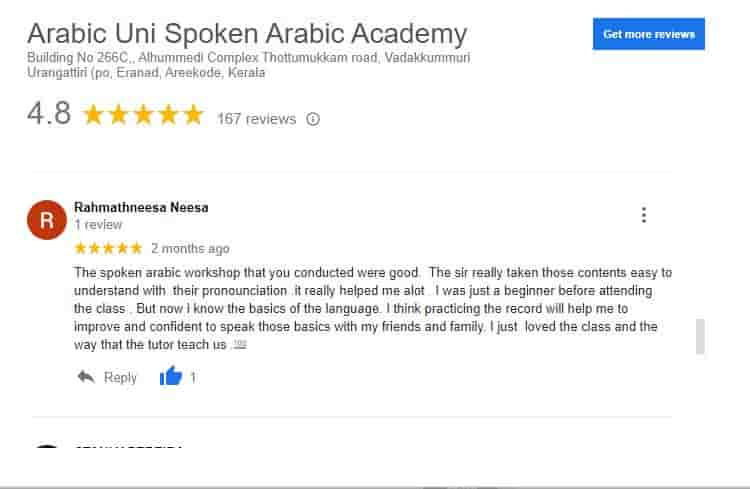This screenshot has height=489, width=750.
Task: Click the reply arrow icon
Action: pyautogui.click(x=86, y=377)
